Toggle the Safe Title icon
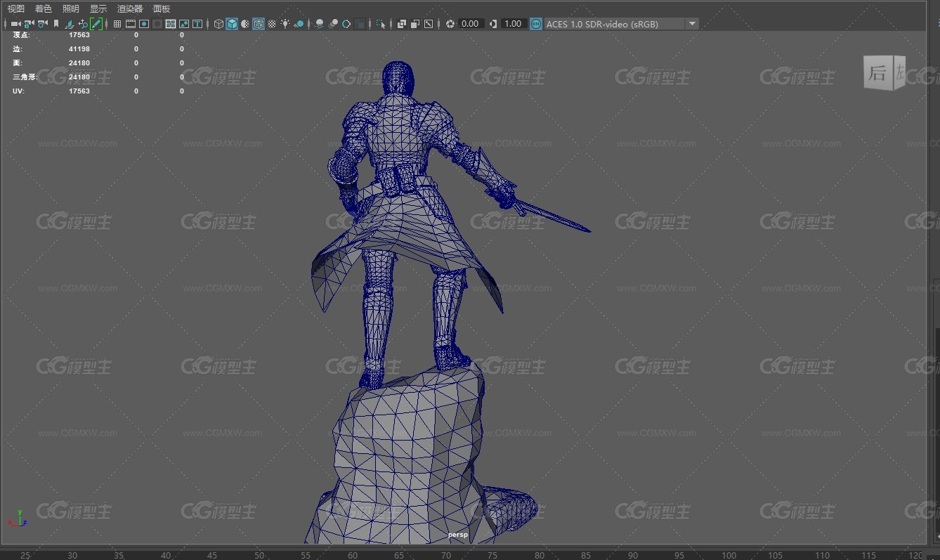Image resolution: width=940 pixels, height=560 pixels. pyautogui.click(x=197, y=24)
